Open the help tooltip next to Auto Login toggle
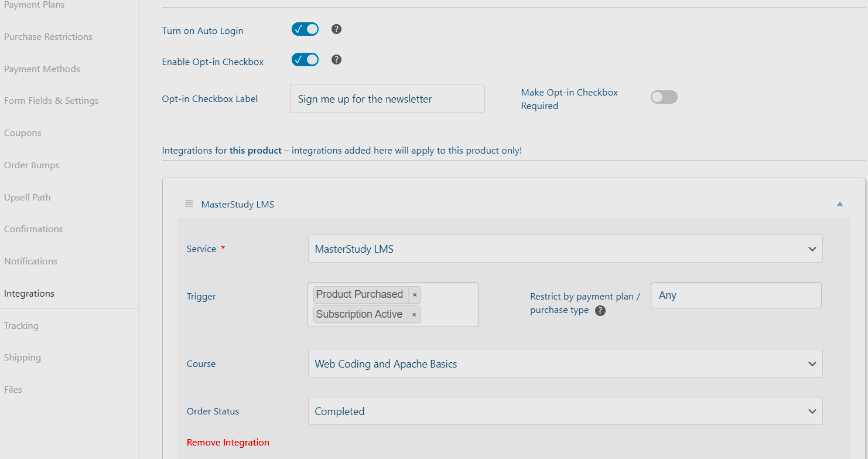The height and width of the screenshot is (459, 868). (336, 28)
